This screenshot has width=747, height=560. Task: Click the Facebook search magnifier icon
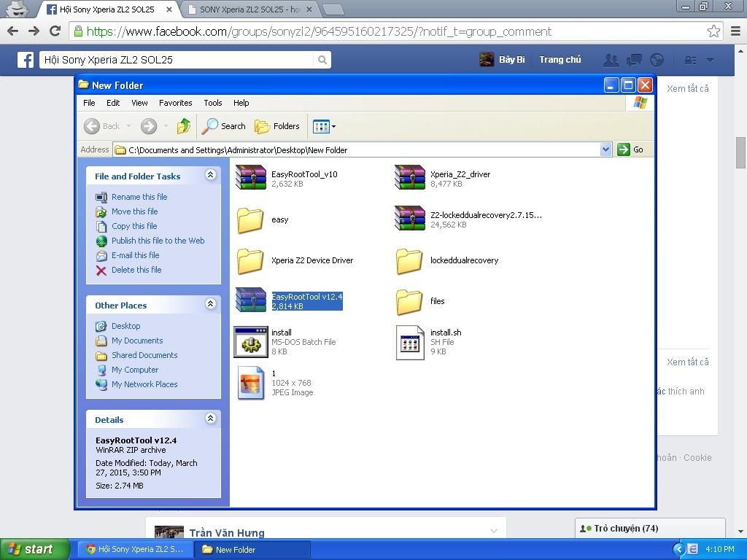(x=322, y=60)
